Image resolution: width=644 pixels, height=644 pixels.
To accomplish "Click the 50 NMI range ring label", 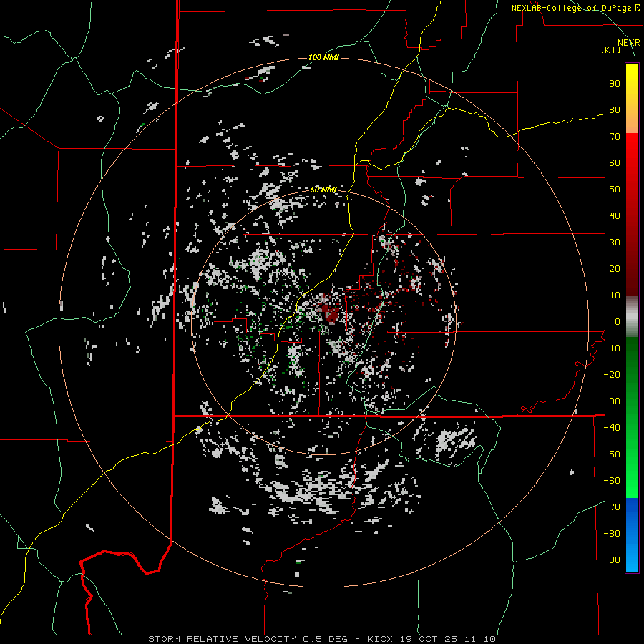I will [x=323, y=190].
